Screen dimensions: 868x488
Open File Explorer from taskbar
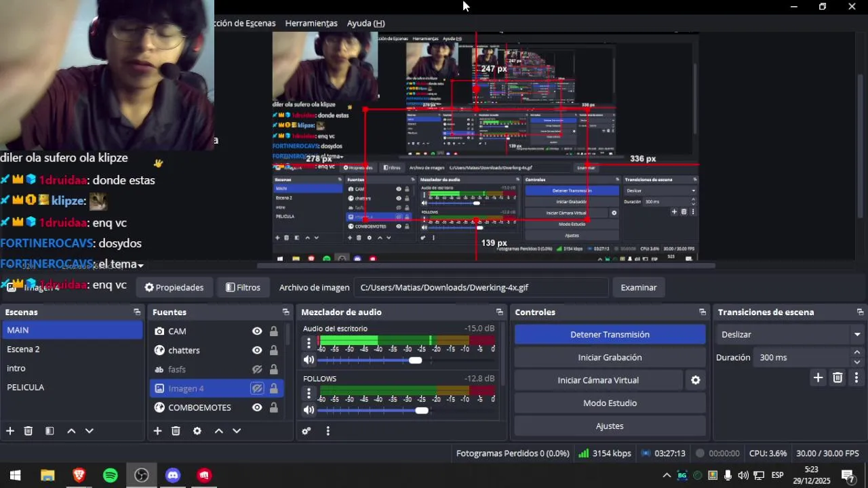47,475
